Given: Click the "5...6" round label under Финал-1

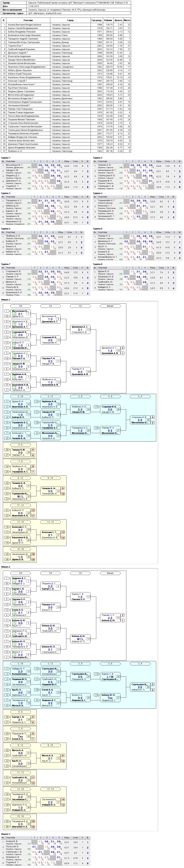Looking at the screenshot, I should (x=20, y=445).
